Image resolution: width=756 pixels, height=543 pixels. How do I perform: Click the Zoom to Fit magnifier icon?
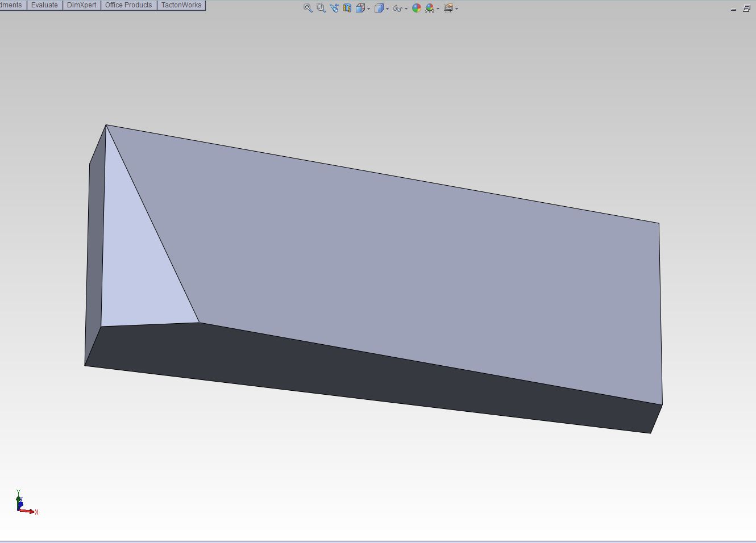click(x=308, y=8)
